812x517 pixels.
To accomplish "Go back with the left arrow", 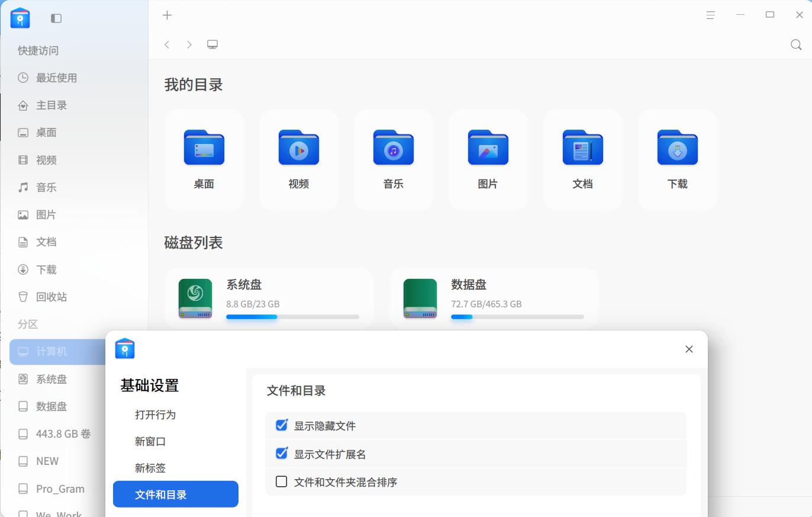I will pos(167,44).
